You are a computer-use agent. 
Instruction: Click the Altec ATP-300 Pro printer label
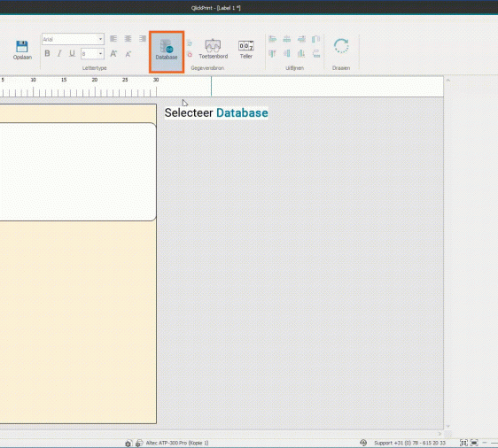point(177,443)
